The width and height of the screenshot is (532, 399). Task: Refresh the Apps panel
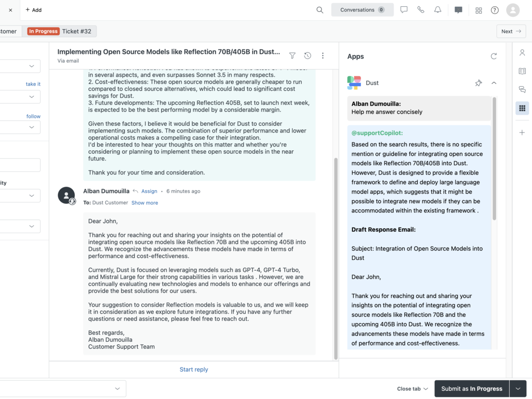[x=494, y=56]
